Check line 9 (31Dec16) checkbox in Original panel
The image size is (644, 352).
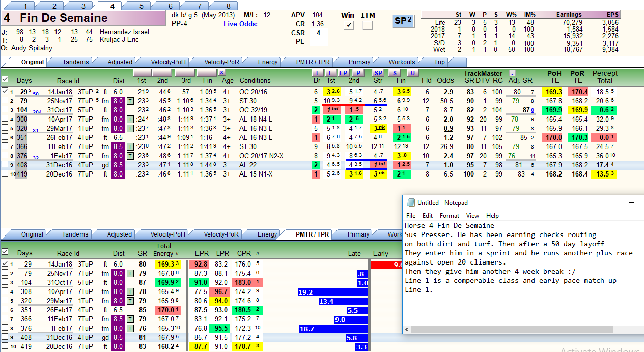5,165
